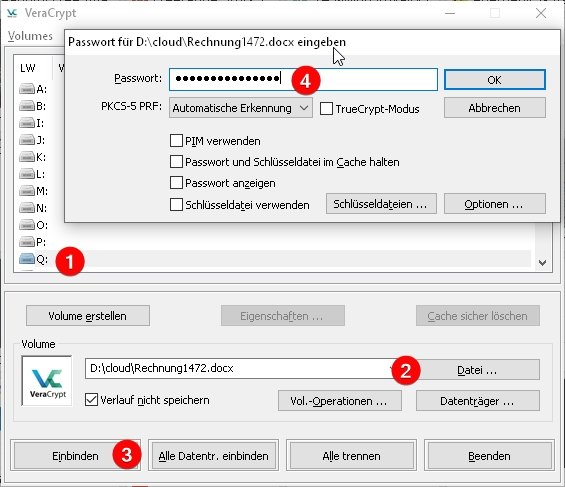Image resolution: width=565 pixels, height=487 pixels.
Task: Click the Einbinden button
Action: (75, 456)
